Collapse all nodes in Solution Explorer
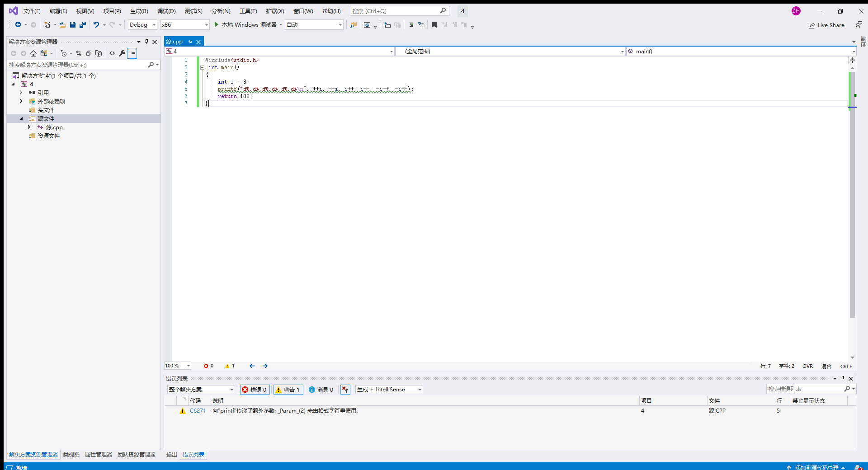This screenshot has width=868, height=470. pos(89,53)
